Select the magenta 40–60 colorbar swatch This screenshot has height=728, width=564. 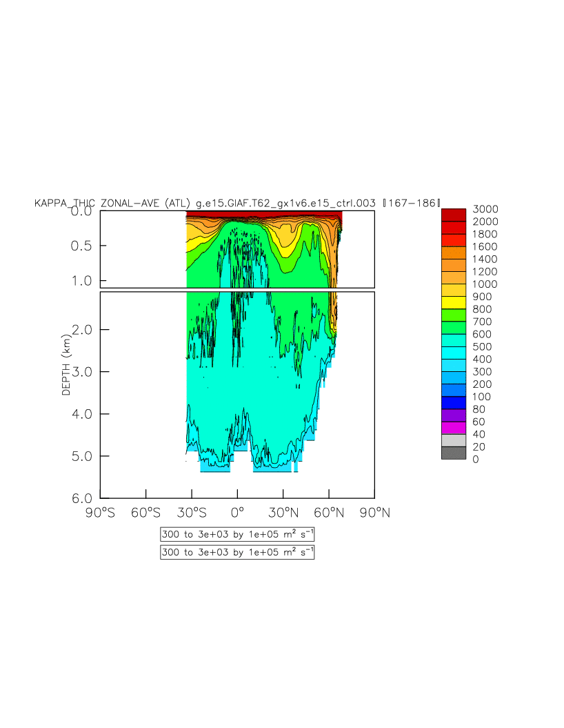tap(454, 428)
